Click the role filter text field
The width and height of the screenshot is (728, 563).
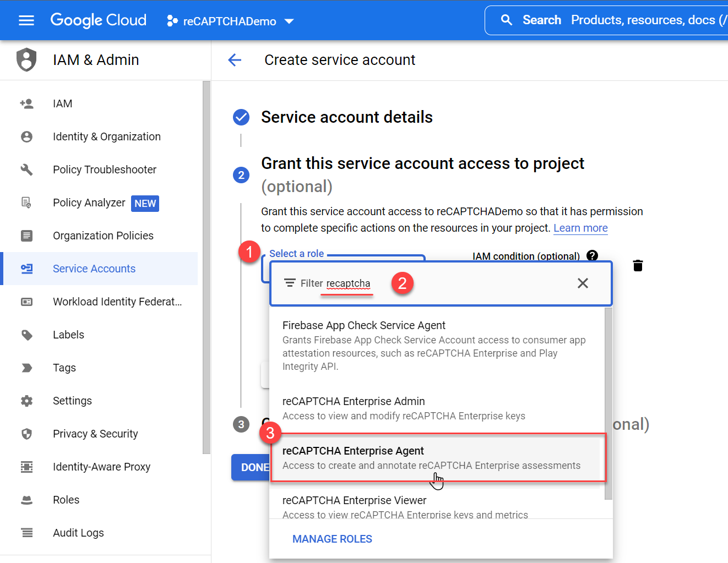[x=441, y=283]
